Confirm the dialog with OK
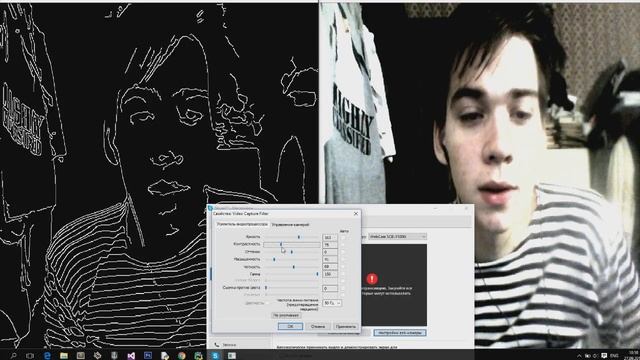Image resolution: width=640 pixels, height=360 pixels. [x=290, y=327]
